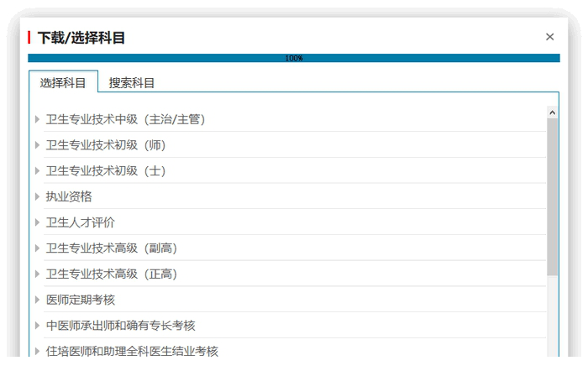The image size is (588, 371).
Task: Click the subject list scrollbar thumb
Action: (552, 197)
